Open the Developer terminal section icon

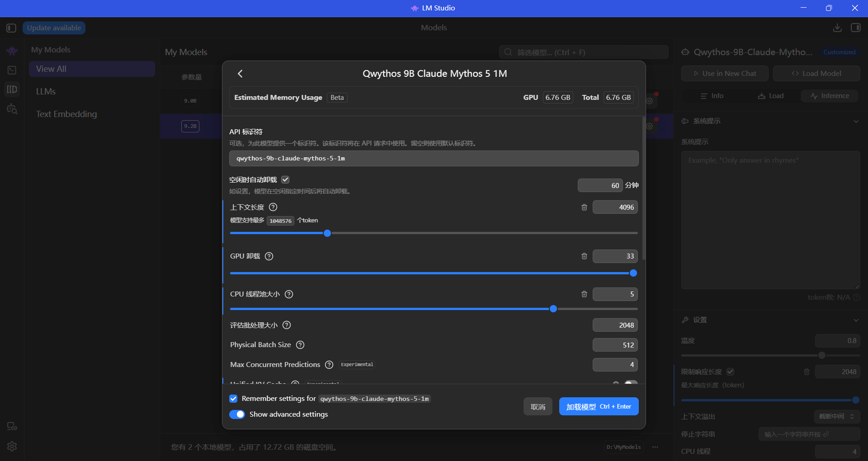12,70
